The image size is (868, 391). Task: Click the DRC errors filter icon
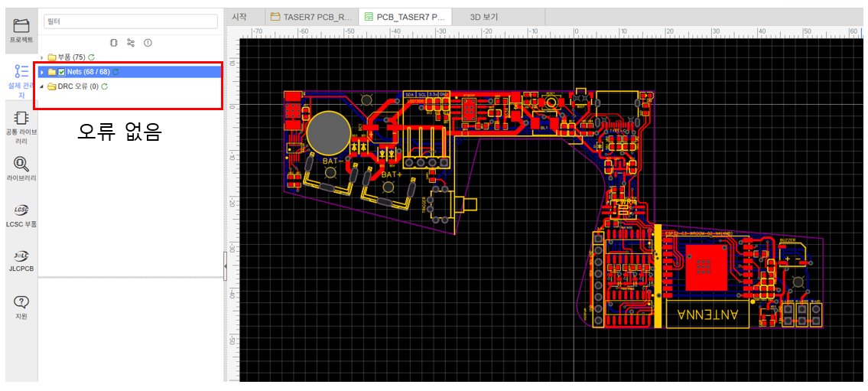148,43
